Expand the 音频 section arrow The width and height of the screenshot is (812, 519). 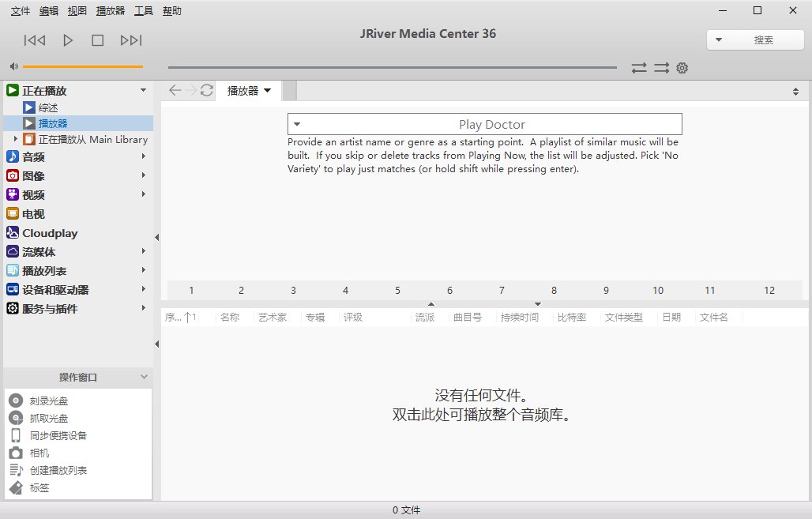click(x=144, y=156)
